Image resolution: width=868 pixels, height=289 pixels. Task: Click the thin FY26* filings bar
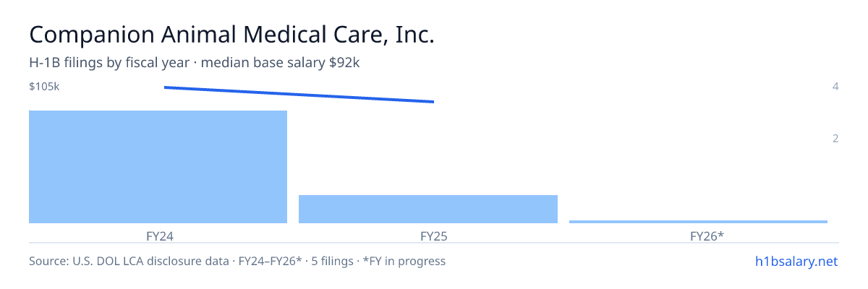click(698, 222)
